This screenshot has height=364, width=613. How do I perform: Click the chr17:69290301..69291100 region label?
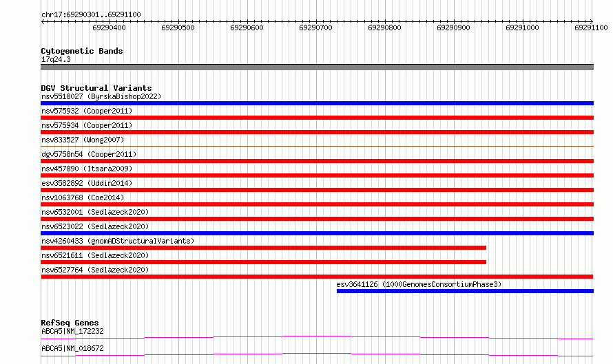click(91, 14)
